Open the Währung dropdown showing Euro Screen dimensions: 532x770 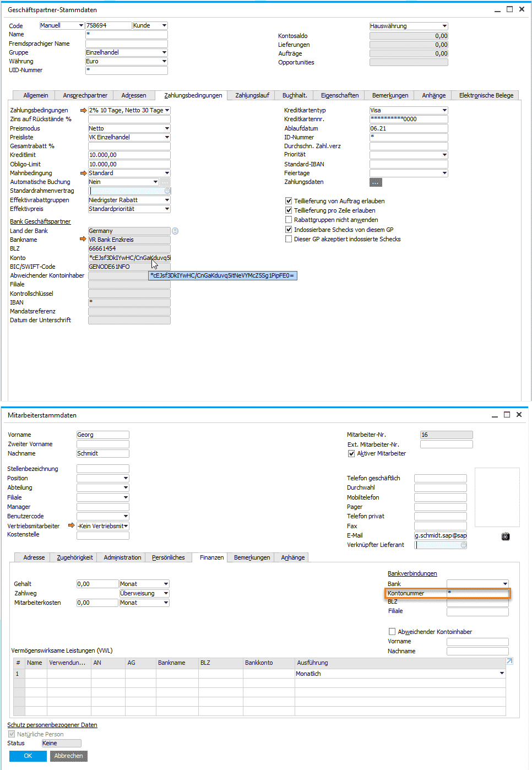(127, 62)
